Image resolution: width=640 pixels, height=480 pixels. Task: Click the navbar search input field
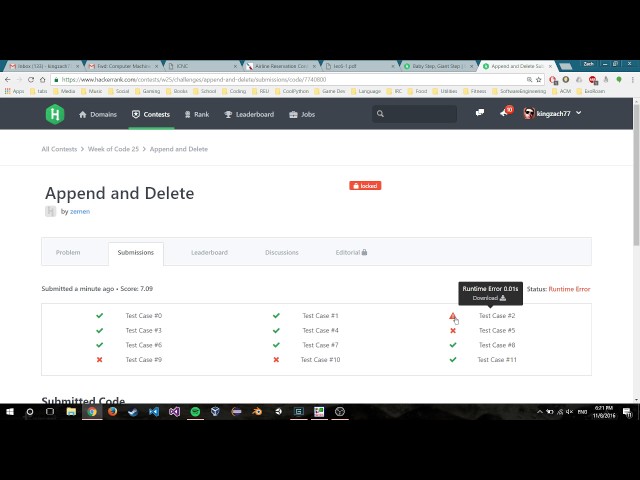(414, 113)
